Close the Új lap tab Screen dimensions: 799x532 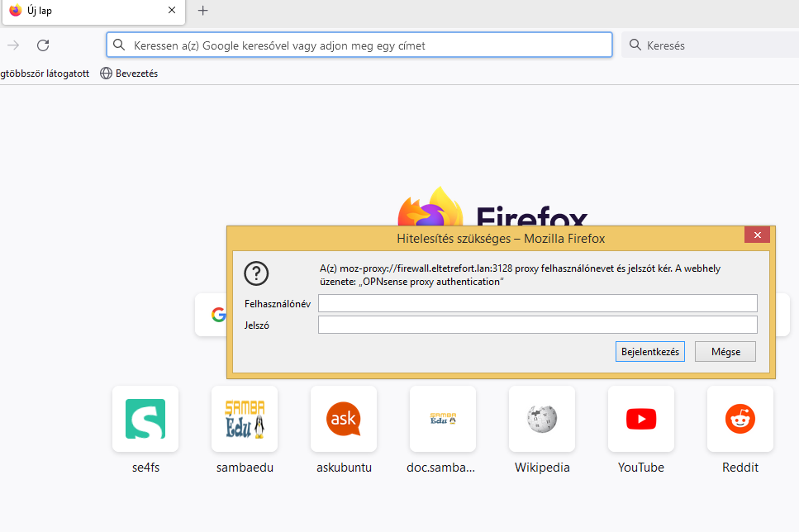(x=172, y=10)
